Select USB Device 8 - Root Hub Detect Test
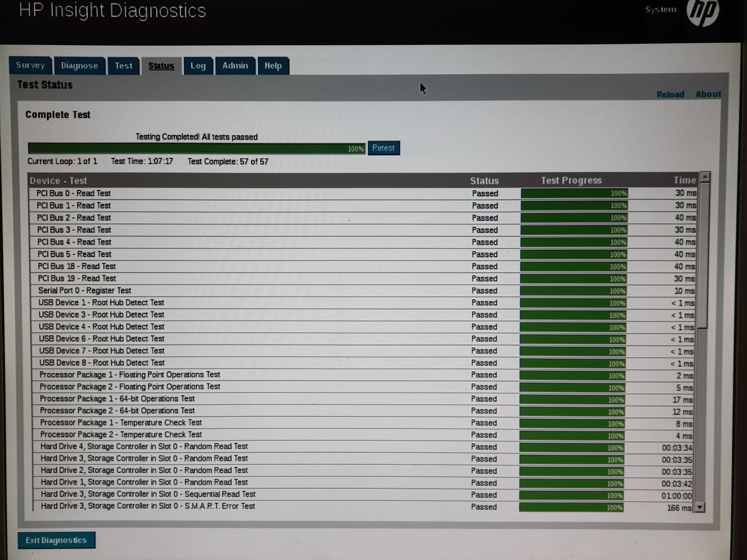Image resolution: width=747 pixels, height=560 pixels. (x=363, y=363)
